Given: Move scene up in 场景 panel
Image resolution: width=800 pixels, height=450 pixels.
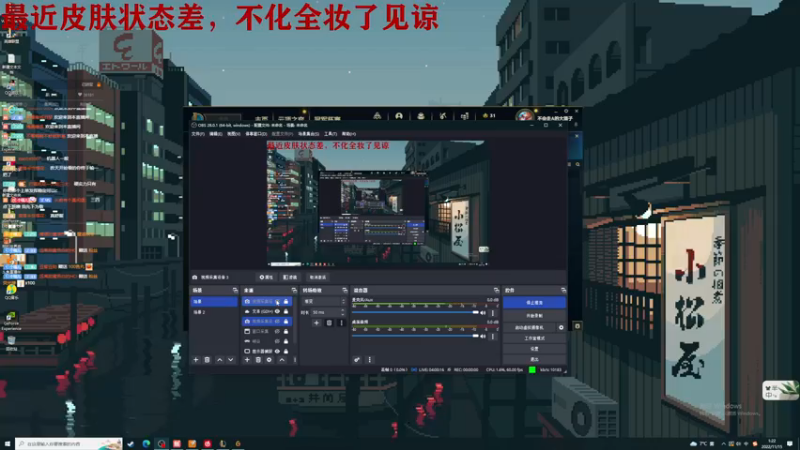Looking at the screenshot, I should [x=219, y=360].
